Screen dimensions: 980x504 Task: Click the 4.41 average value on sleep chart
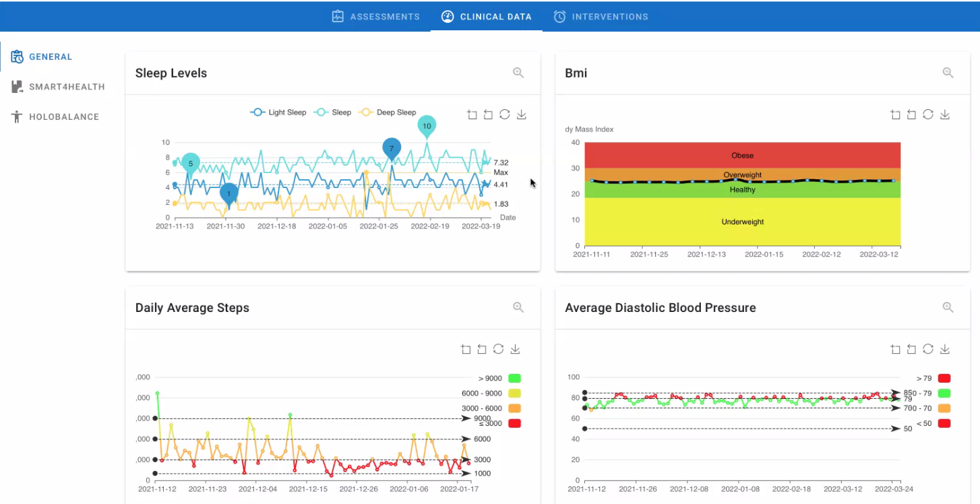tap(501, 185)
